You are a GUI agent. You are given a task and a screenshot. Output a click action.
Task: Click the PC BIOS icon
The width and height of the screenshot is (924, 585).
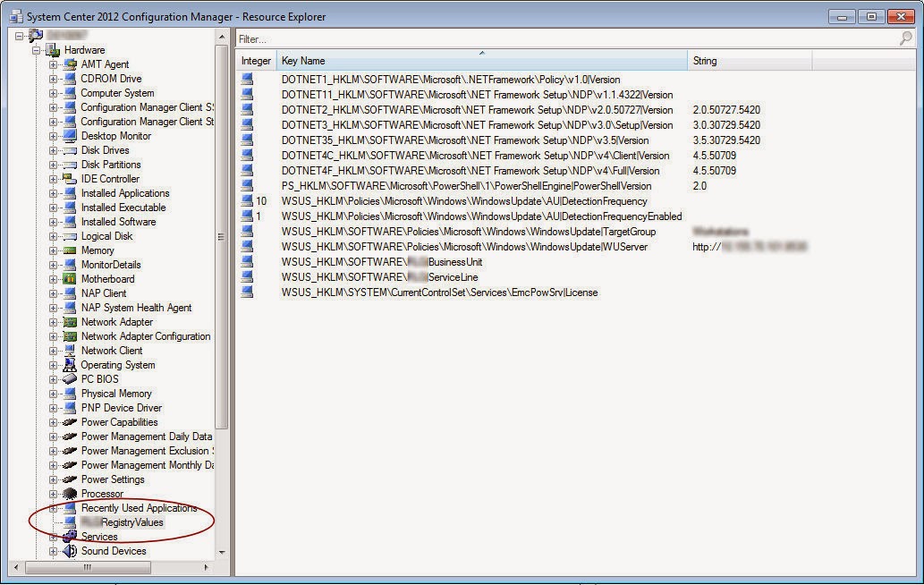click(70, 379)
